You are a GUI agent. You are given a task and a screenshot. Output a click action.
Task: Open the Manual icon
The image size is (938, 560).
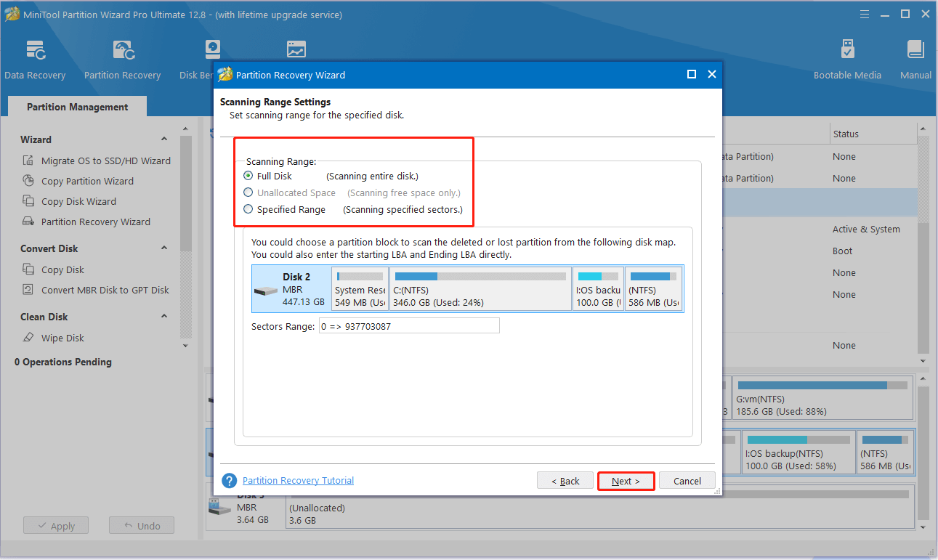click(916, 50)
